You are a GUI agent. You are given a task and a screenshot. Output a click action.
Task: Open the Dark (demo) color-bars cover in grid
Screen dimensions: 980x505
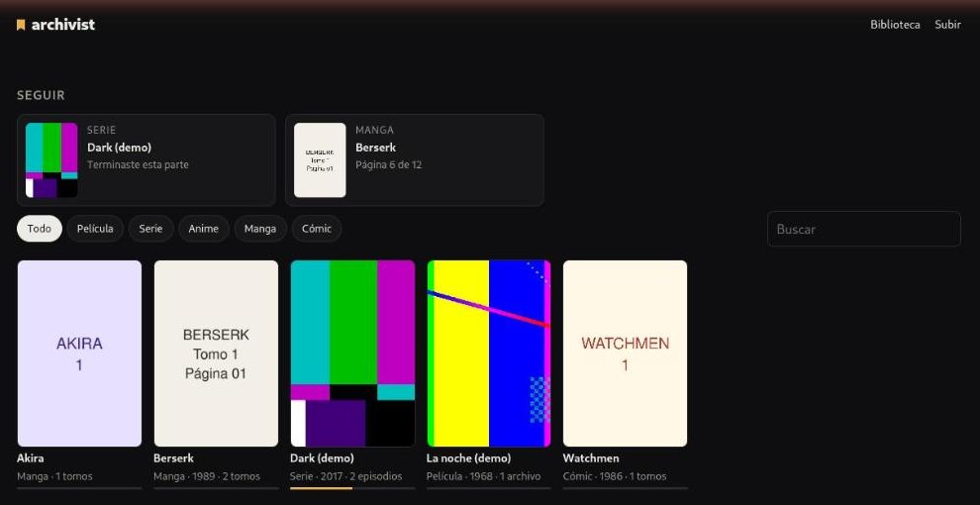(352, 353)
